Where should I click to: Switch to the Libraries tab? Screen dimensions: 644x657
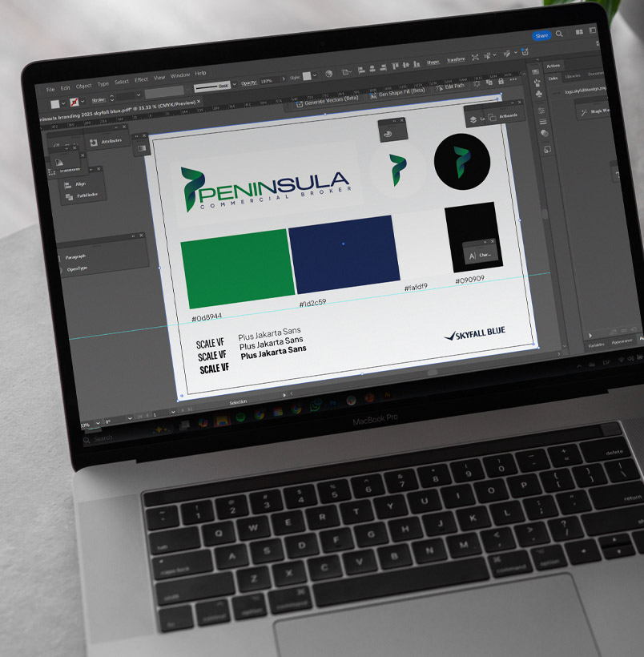[573, 76]
